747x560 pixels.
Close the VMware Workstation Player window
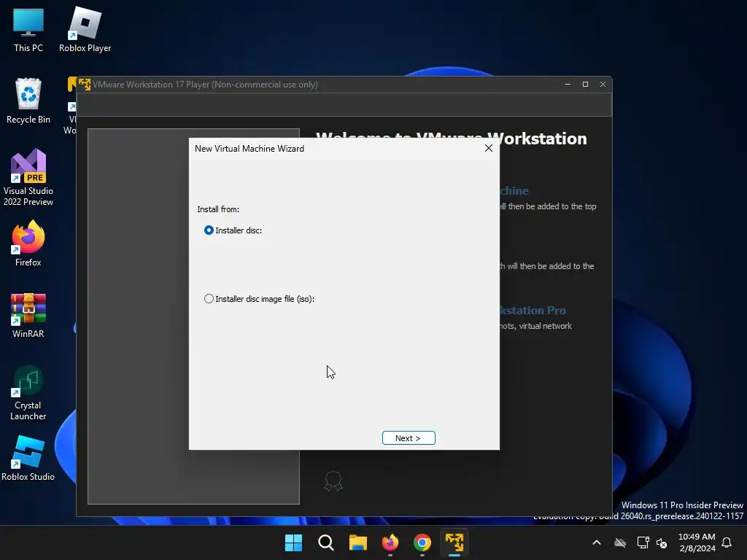[603, 85]
